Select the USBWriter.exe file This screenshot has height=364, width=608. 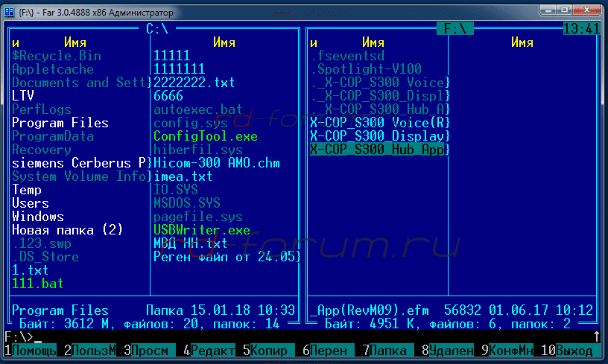click(202, 230)
